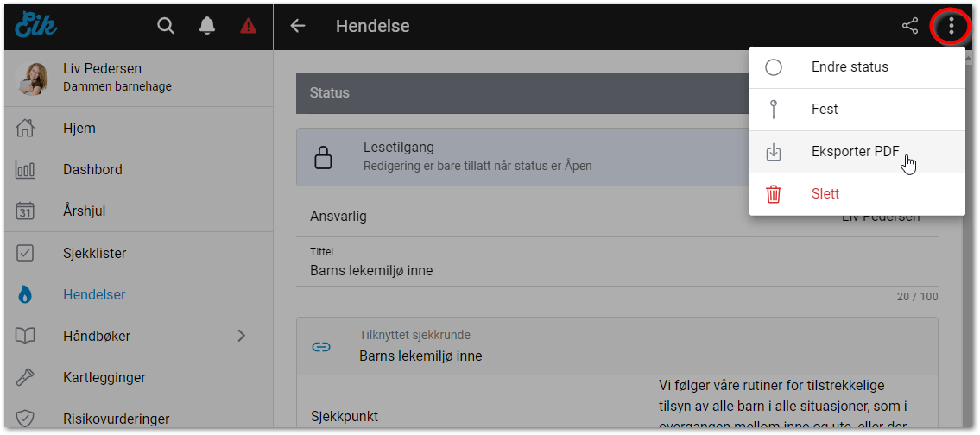Click the linked sjekkrunde chain icon
The image size is (980, 435).
tap(321, 347)
